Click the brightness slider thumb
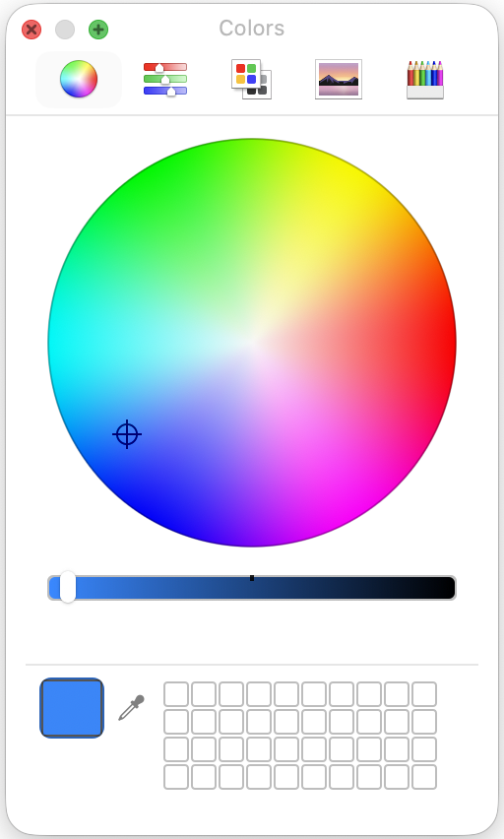Screen dimensions: 504x839 tap(67, 587)
